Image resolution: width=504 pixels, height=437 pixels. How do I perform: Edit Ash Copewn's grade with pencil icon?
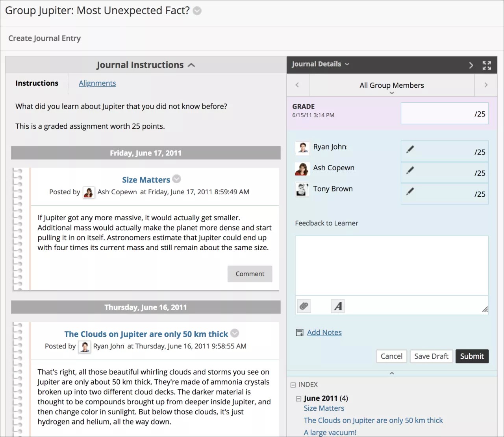tap(410, 171)
